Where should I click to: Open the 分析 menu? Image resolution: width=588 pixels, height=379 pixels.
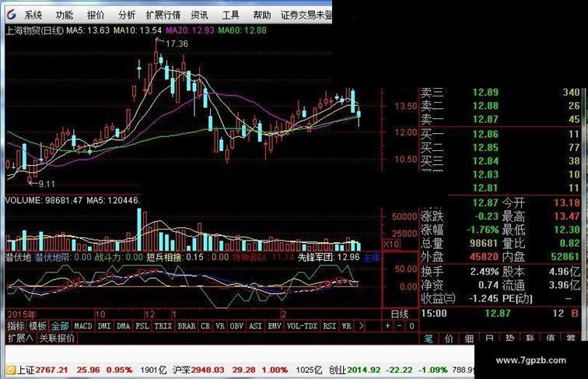coord(126,15)
